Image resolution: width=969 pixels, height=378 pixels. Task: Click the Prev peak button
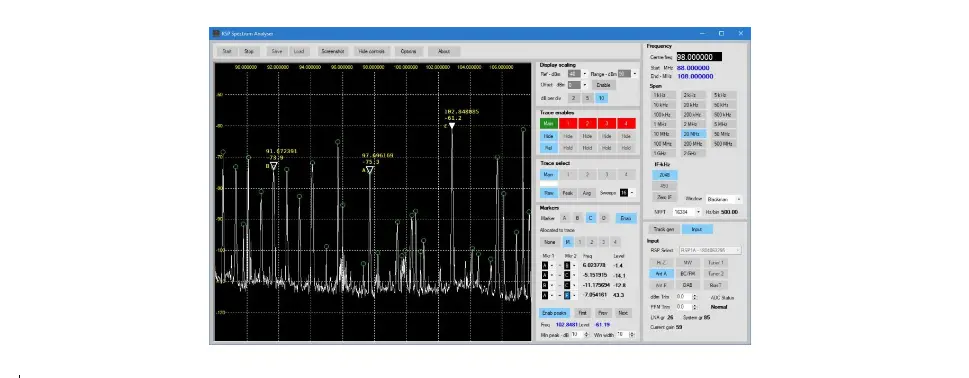[x=603, y=313]
